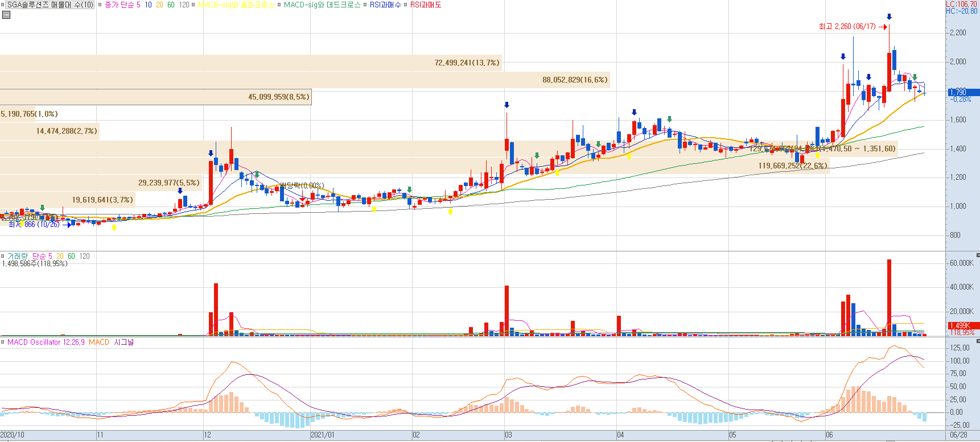
Task: Click the orange MACD legend label
Action: tap(99, 342)
